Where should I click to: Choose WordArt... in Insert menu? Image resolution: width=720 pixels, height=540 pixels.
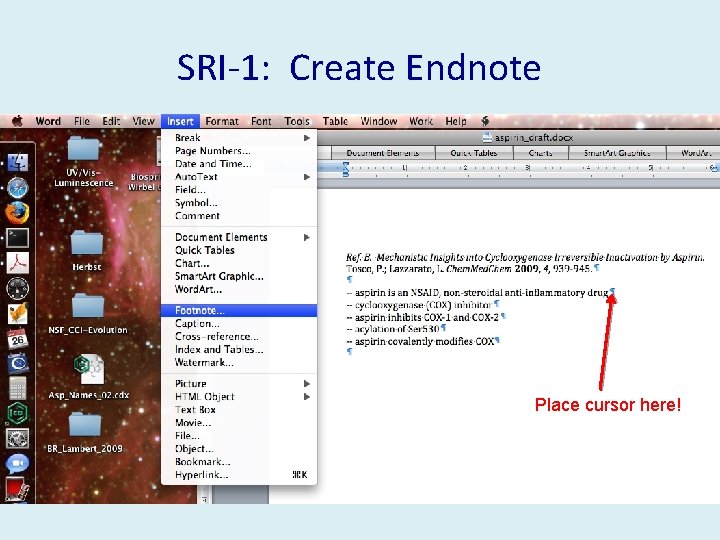239,289
